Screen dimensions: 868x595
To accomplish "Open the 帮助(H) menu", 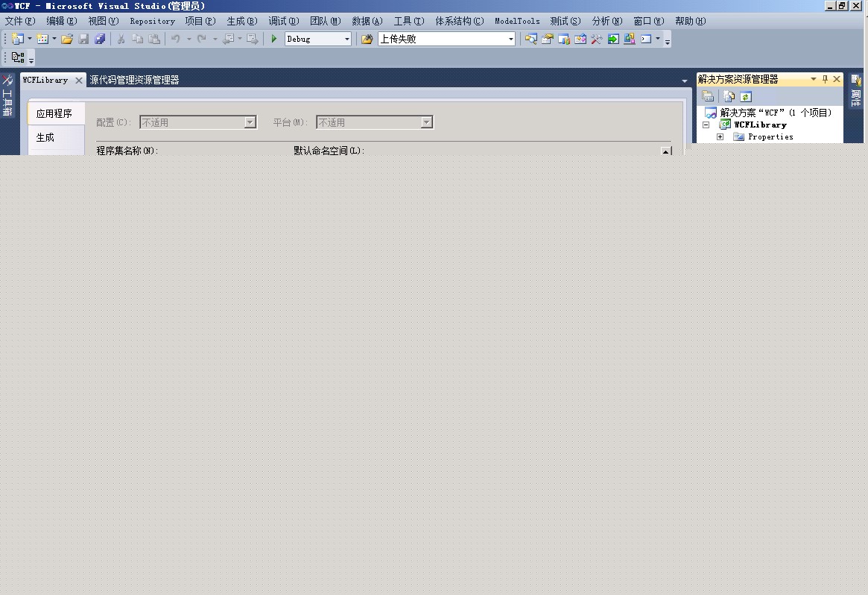I will tap(691, 21).
